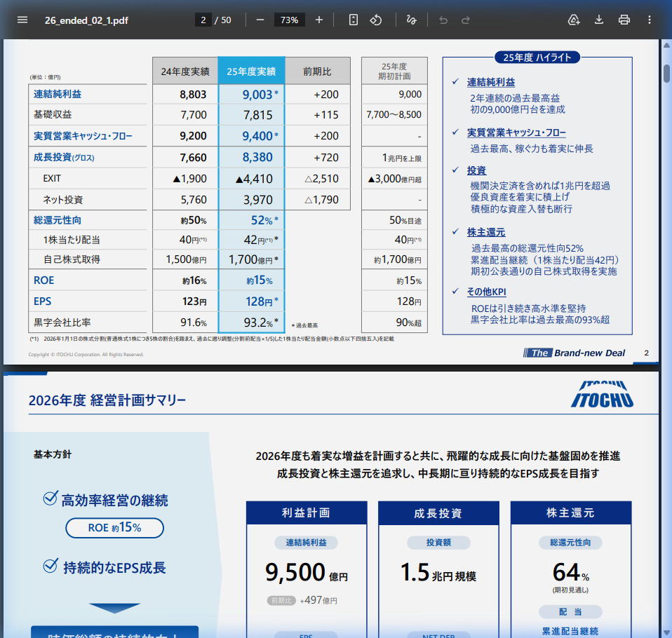Click the 24年度実績 column header
Image resolution: width=672 pixels, height=638 pixels.
185,71
